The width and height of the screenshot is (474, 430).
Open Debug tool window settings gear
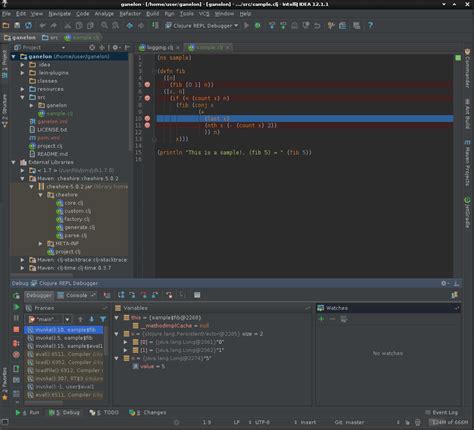[x=444, y=283]
